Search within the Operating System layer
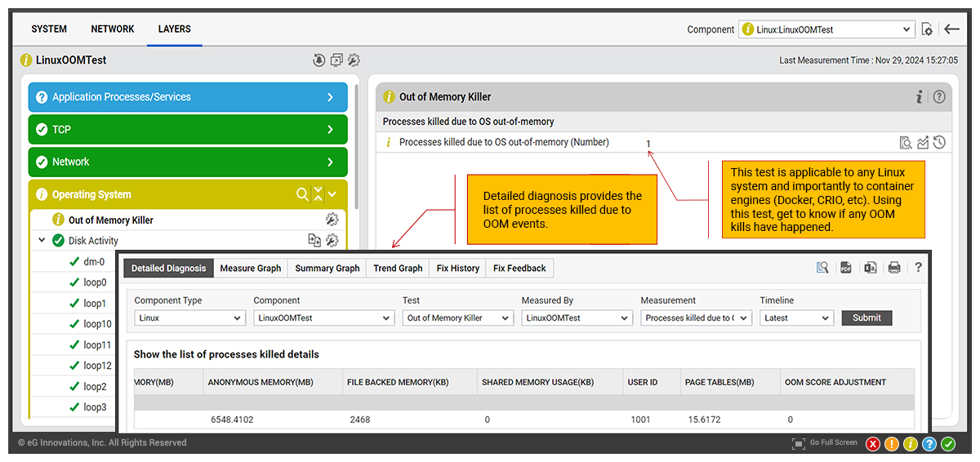Screen dimensions: 980x462 tap(302, 194)
